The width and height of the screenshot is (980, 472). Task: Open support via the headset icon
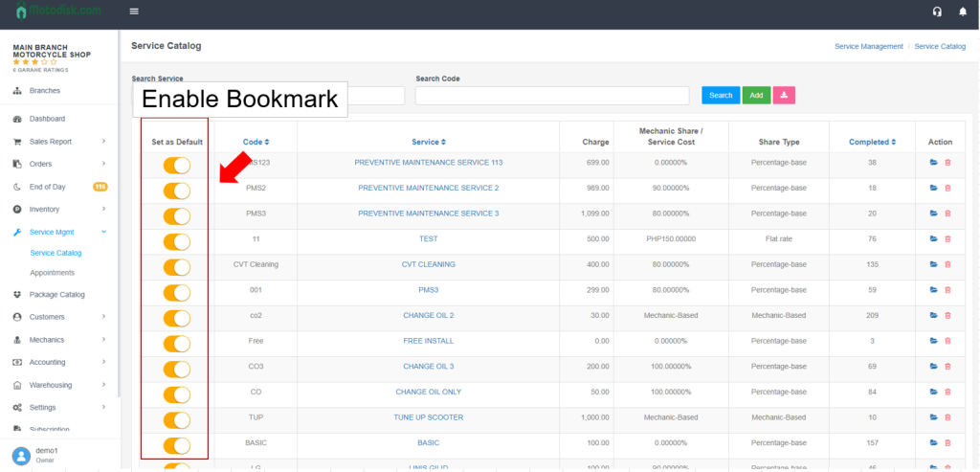click(x=937, y=11)
